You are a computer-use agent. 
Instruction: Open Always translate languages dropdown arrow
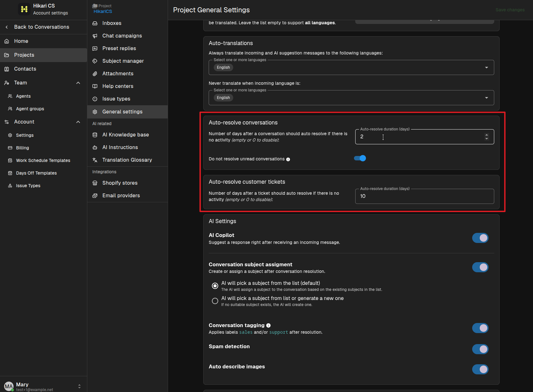click(487, 68)
